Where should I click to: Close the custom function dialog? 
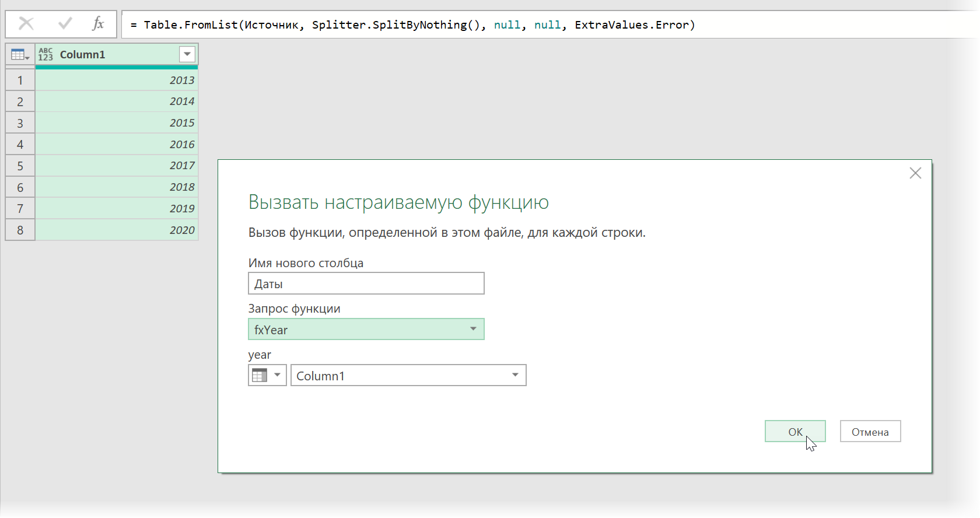pos(915,173)
